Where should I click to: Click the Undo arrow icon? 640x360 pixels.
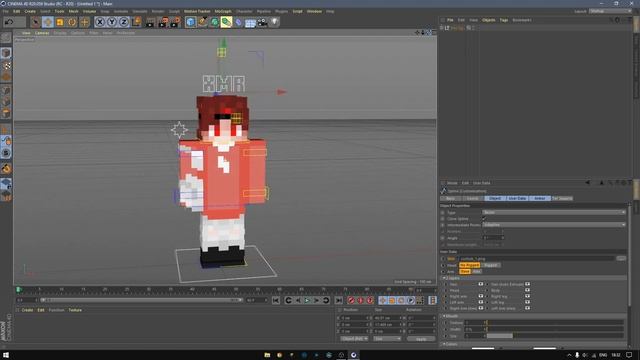click(x=9, y=22)
